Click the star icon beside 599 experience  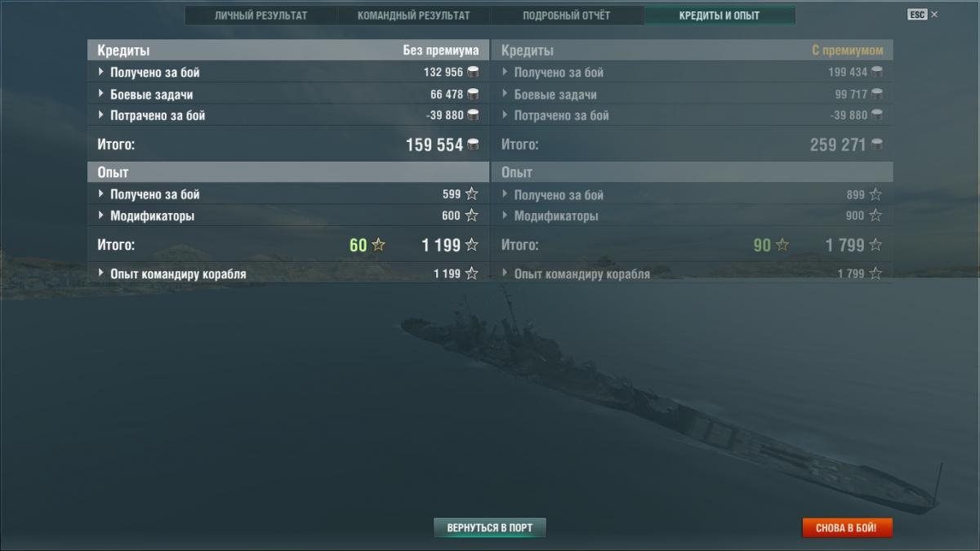coord(471,194)
